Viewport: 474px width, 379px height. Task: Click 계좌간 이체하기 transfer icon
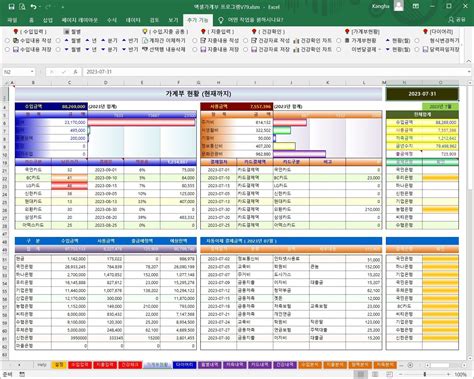point(145,40)
